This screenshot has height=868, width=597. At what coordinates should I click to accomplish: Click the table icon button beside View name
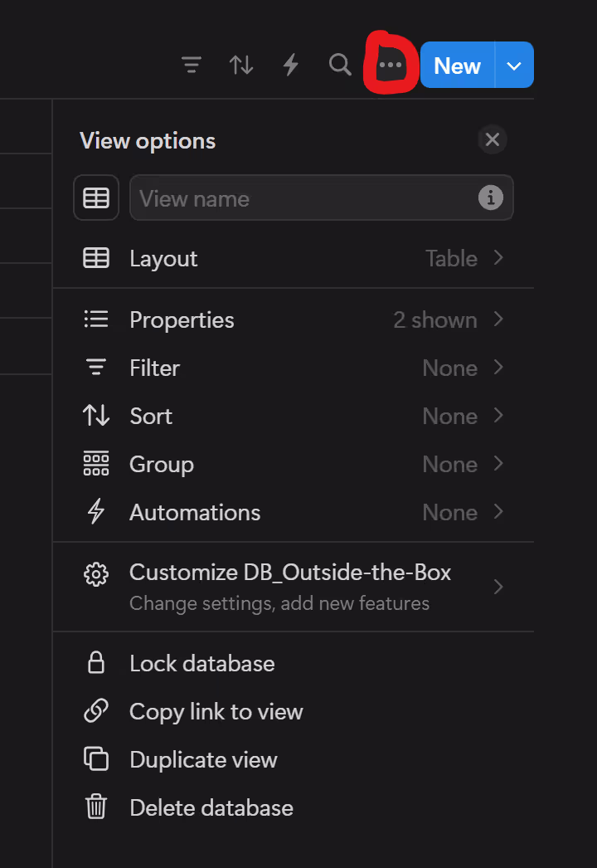(x=96, y=197)
